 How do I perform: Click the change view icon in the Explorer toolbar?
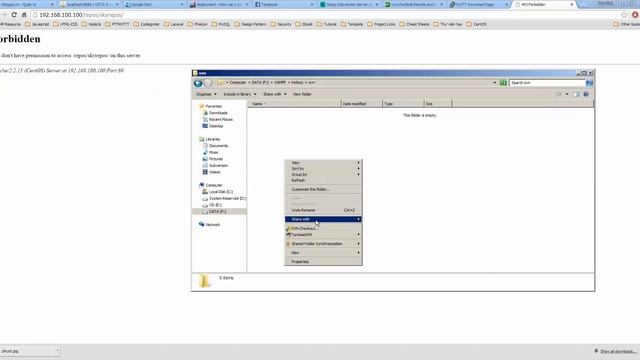(559, 94)
